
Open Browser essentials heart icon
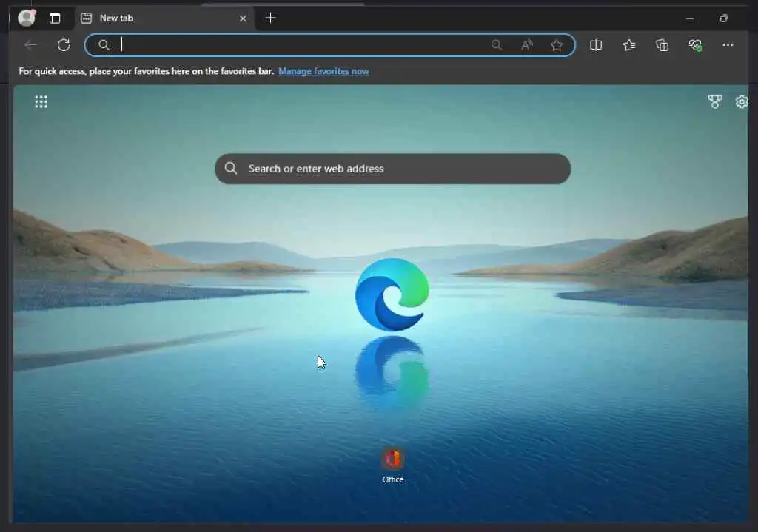[x=695, y=45]
